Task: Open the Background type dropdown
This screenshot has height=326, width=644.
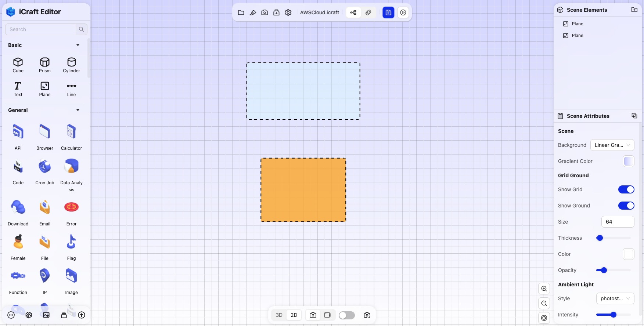Action: (x=612, y=145)
